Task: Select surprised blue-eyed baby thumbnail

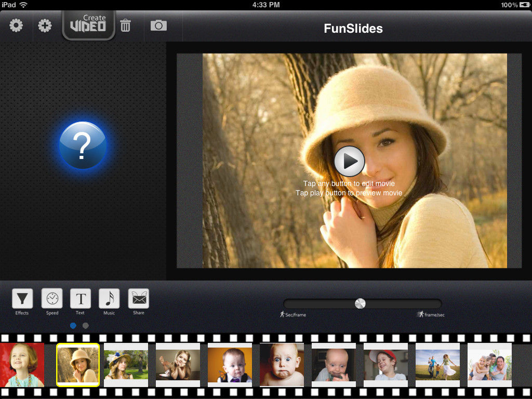Action: 282,365
